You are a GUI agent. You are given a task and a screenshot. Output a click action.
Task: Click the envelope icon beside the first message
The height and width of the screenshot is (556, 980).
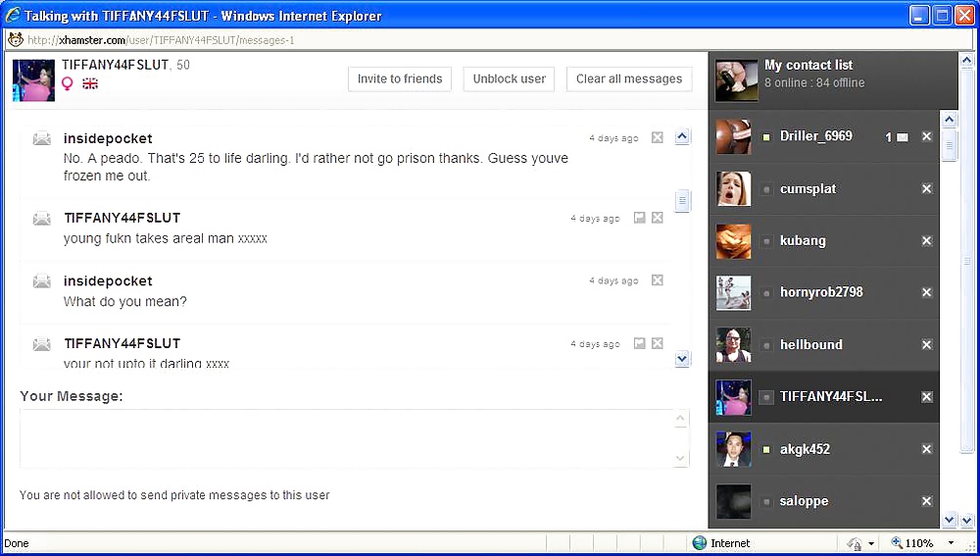point(42,138)
